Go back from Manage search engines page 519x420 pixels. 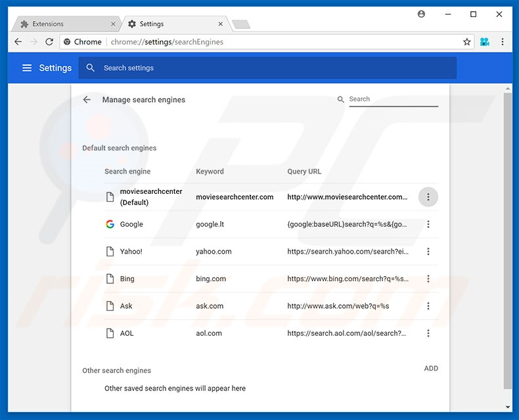pyautogui.click(x=87, y=99)
